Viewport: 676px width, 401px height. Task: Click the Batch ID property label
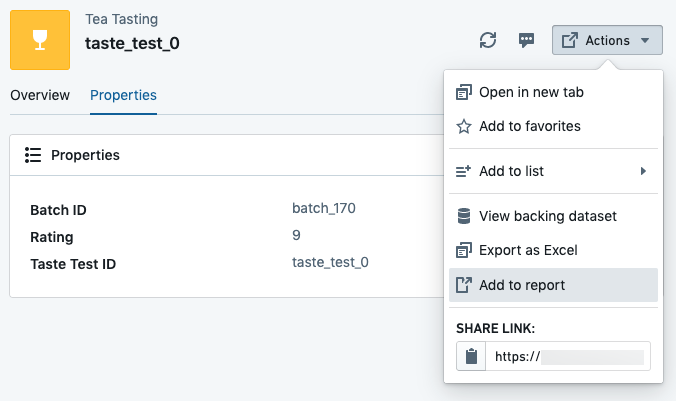pos(58,210)
